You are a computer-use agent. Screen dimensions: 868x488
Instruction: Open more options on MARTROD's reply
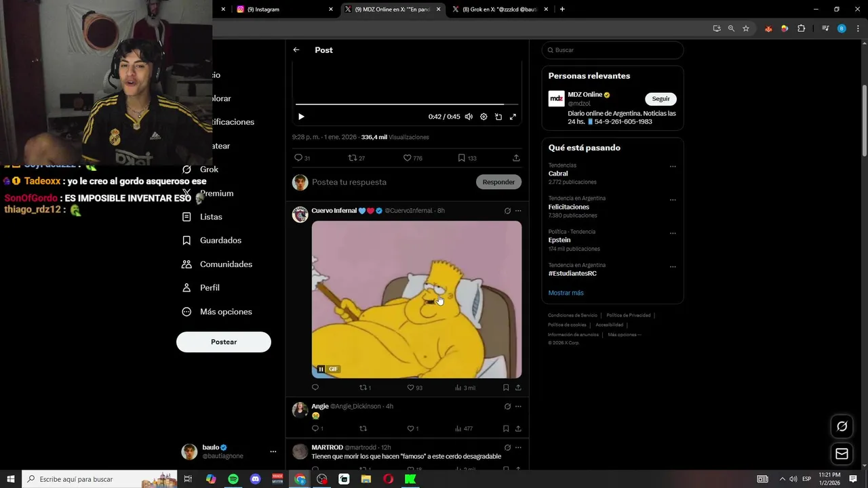(518, 447)
